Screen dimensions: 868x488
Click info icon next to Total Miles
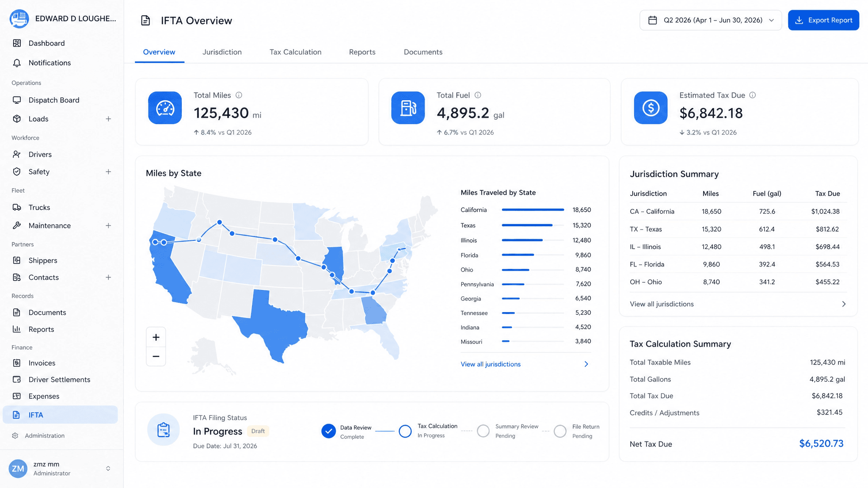pyautogui.click(x=239, y=95)
